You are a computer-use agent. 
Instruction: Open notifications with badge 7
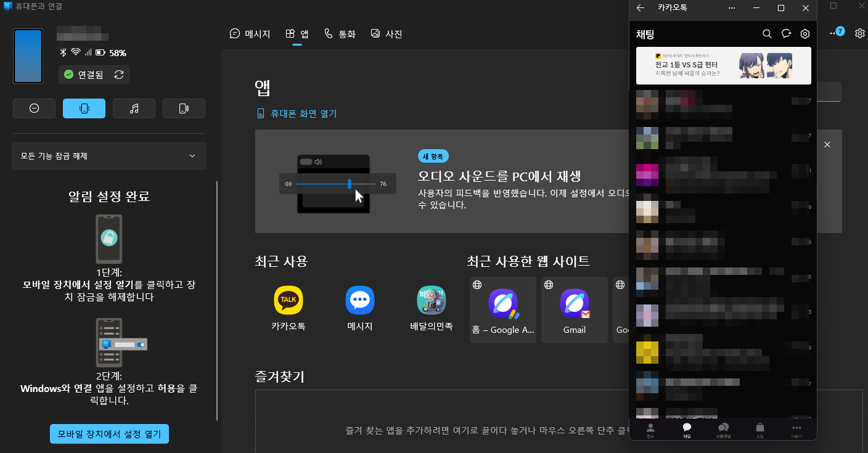(837, 33)
